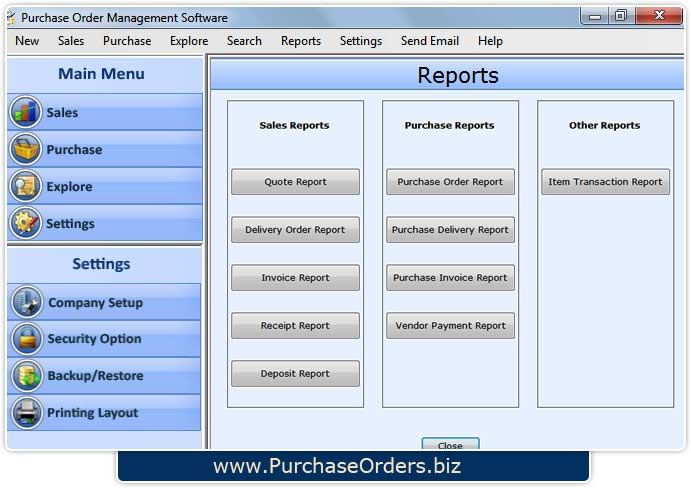Open the Explore menu in menu bar
The width and height of the screenshot is (691, 488).
click(189, 41)
